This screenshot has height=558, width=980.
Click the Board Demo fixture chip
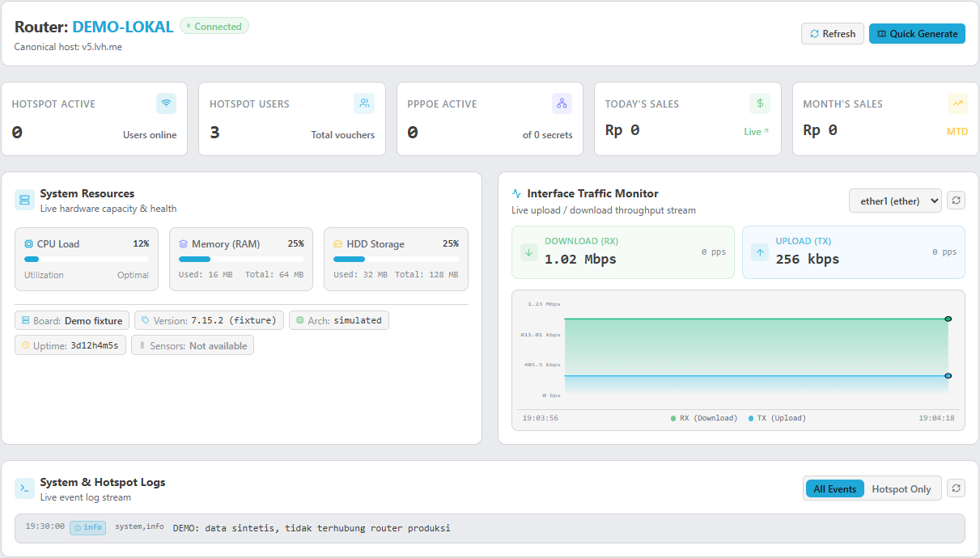click(x=72, y=320)
